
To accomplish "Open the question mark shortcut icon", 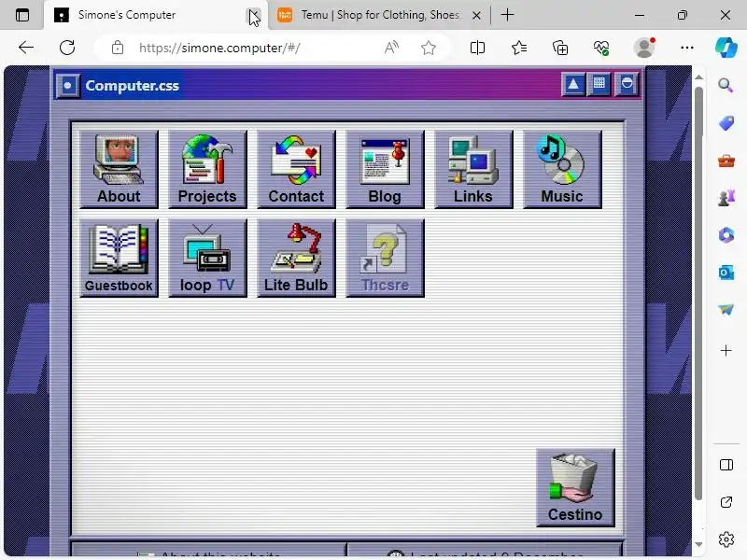I will [385, 258].
